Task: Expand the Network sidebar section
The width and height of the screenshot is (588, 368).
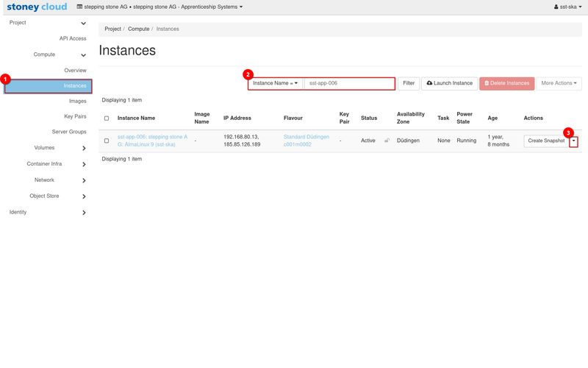Action: [45, 180]
